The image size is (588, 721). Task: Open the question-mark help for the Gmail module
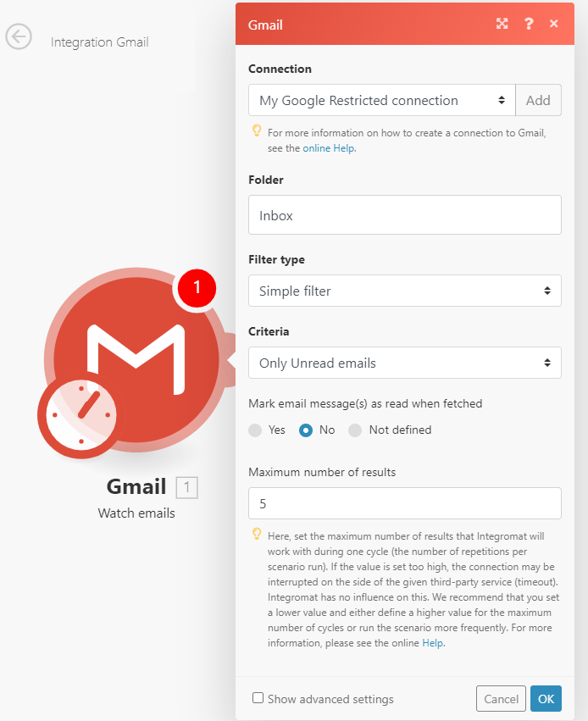(x=529, y=24)
